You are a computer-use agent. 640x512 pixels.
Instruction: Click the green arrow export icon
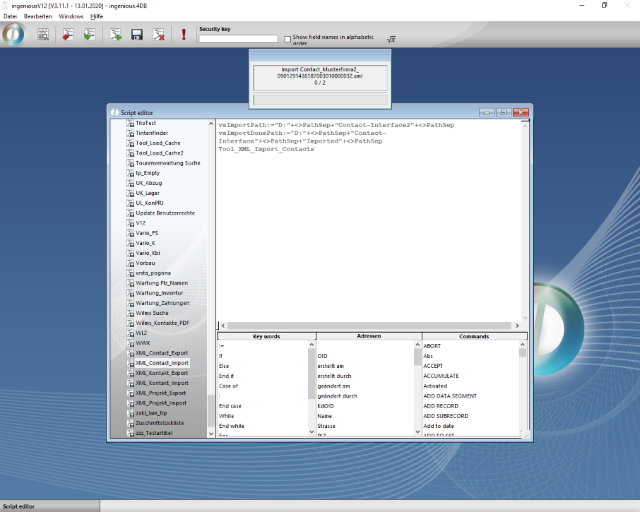click(89, 35)
